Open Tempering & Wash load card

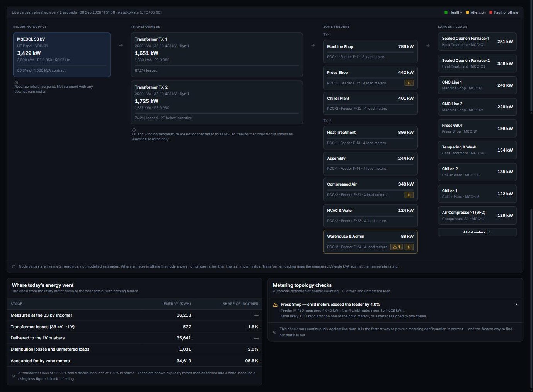click(x=477, y=150)
